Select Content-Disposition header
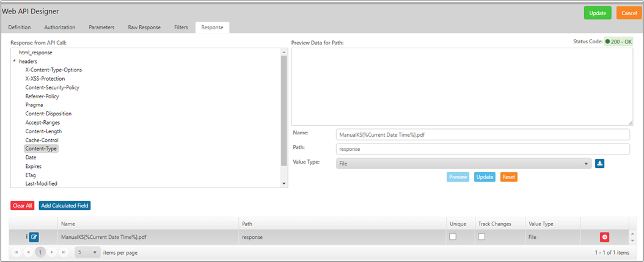This screenshot has height=262, width=644. pyautogui.click(x=48, y=114)
